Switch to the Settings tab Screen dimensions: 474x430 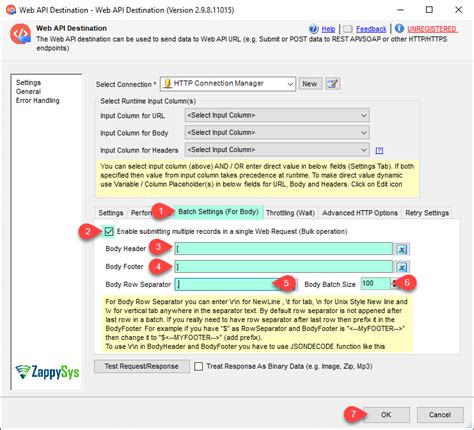click(111, 213)
